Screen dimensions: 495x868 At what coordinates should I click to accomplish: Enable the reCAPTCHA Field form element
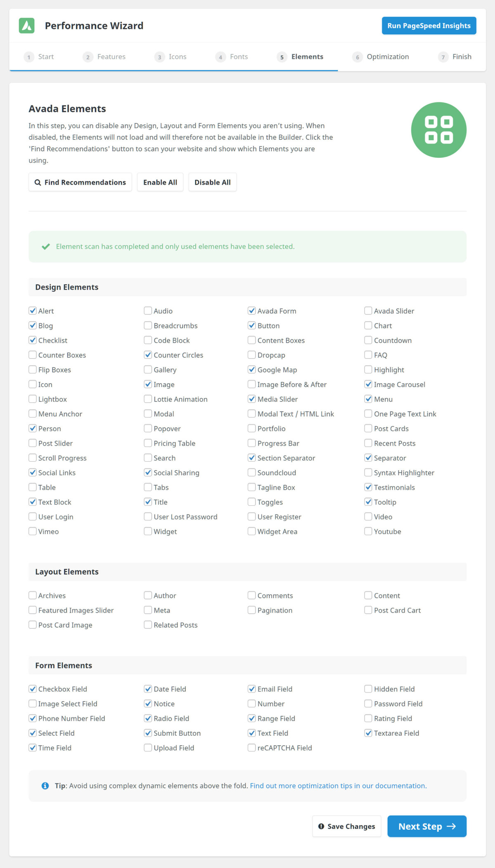(251, 748)
